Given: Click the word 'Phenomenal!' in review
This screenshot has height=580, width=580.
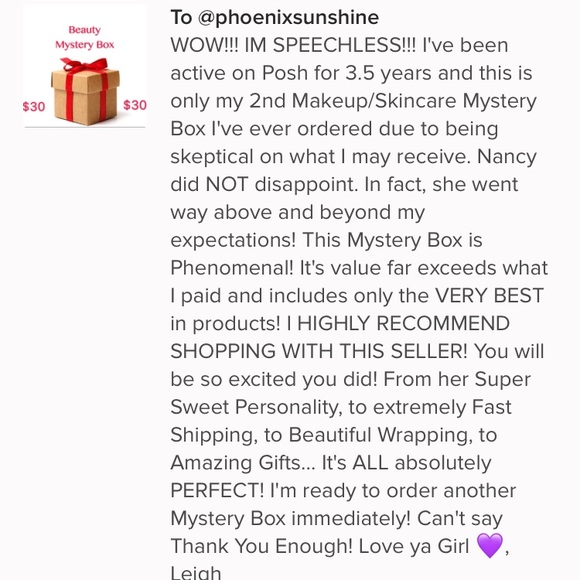Looking at the screenshot, I should tap(232, 268).
